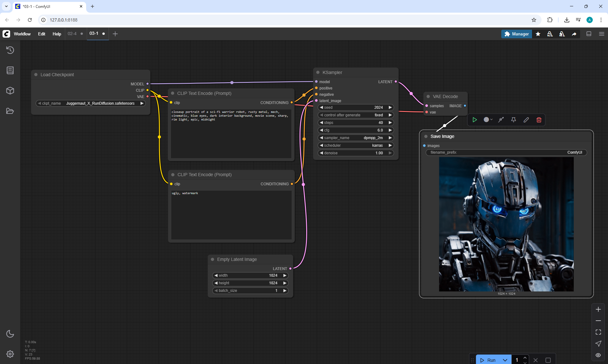Open the workflows folder sidebar icon

[x=10, y=111]
